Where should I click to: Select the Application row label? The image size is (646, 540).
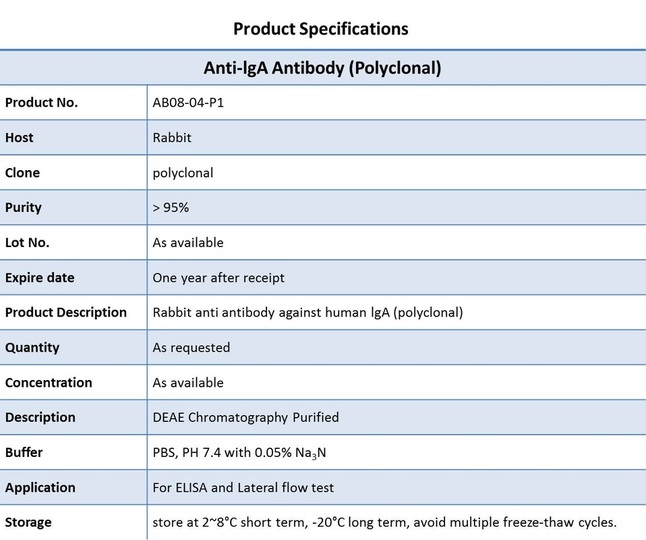pos(40,488)
